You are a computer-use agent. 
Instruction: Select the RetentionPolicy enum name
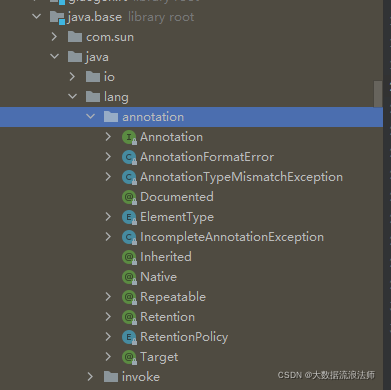[184, 337]
